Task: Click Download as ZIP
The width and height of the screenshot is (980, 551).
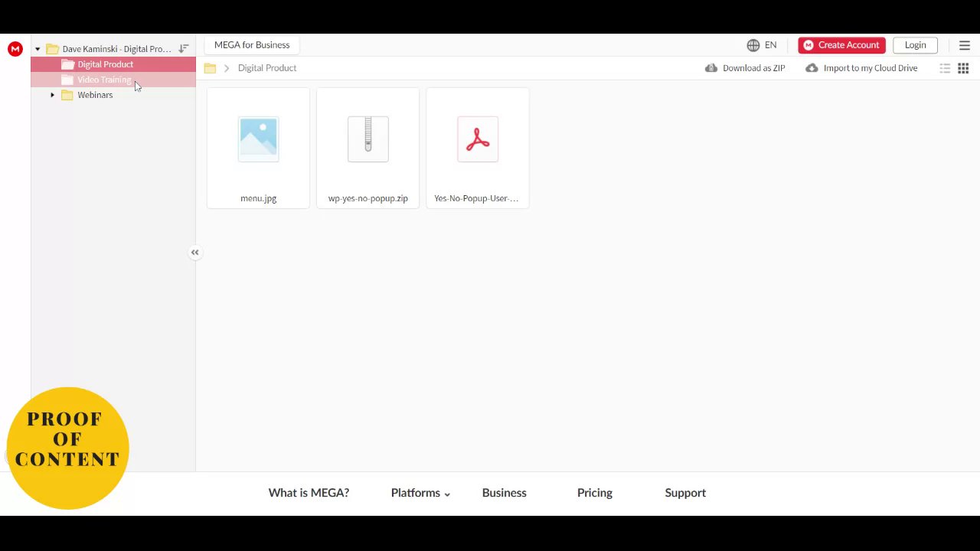Action: [x=745, y=68]
